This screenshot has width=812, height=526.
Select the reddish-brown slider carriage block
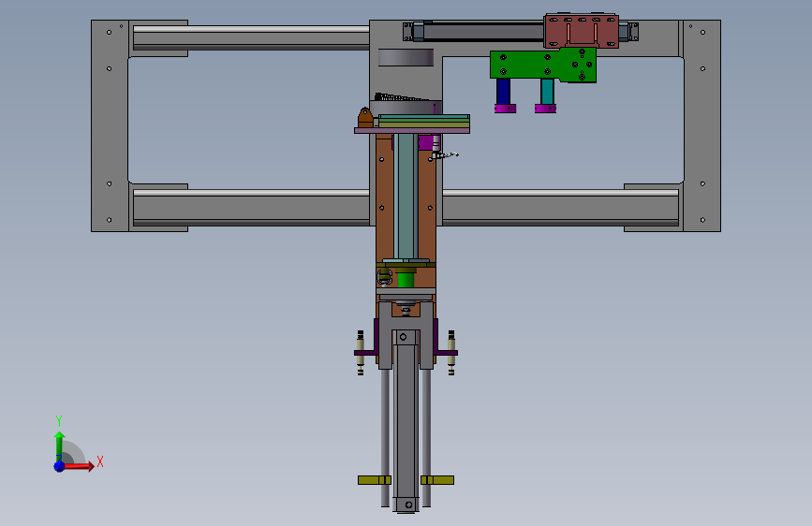[x=581, y=31]
